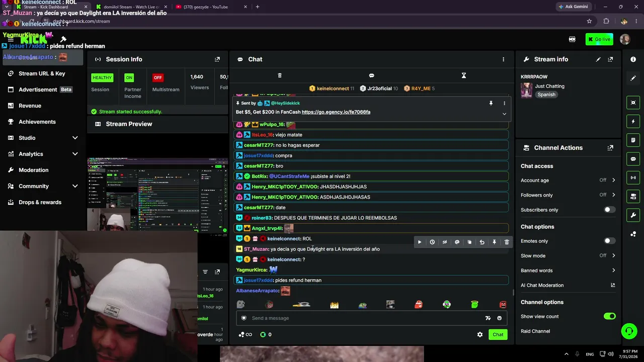The width and height of the screenshot is (644, 362).
Task: Click the reply arrow on message actions
Action: point(482,242)
